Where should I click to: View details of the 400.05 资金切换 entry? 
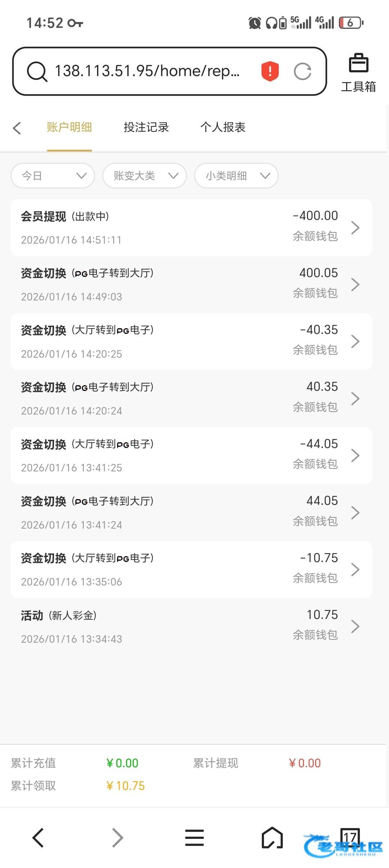coord(191,284)
